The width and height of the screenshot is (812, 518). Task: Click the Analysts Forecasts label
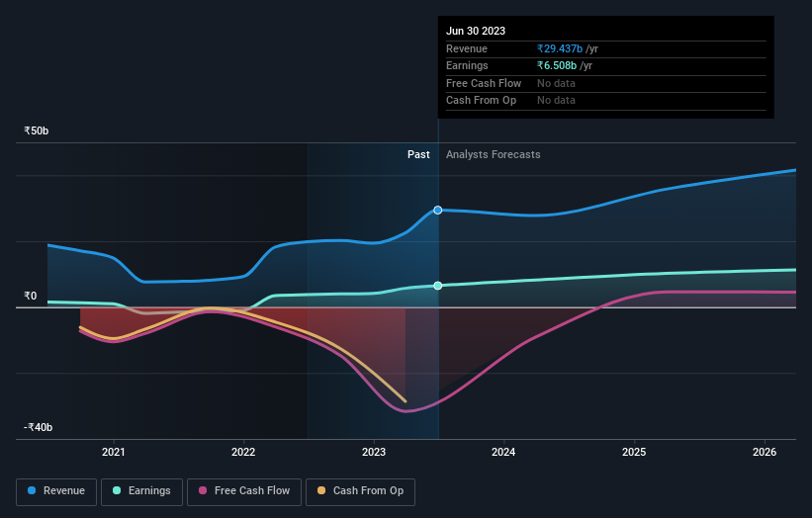pyautogui.click(x=493, y=155)
